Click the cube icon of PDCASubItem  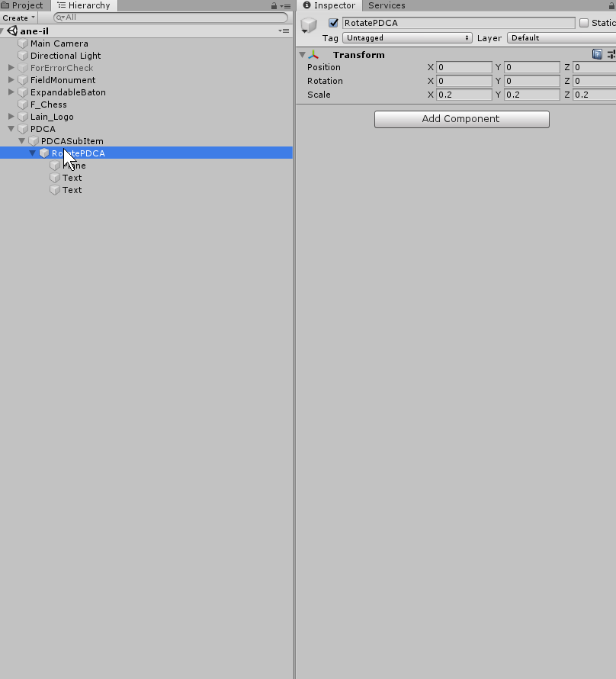(34, 140)
